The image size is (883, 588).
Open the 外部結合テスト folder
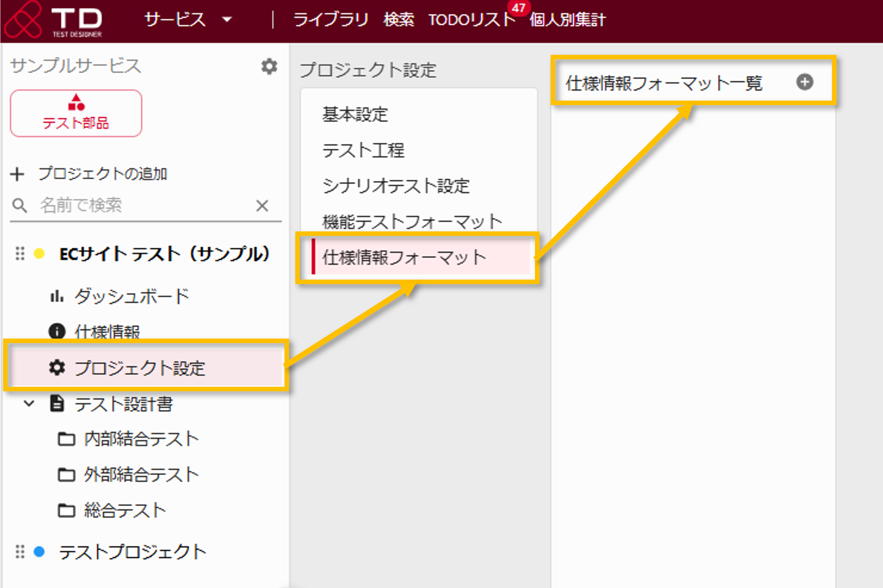coord(141,475)
